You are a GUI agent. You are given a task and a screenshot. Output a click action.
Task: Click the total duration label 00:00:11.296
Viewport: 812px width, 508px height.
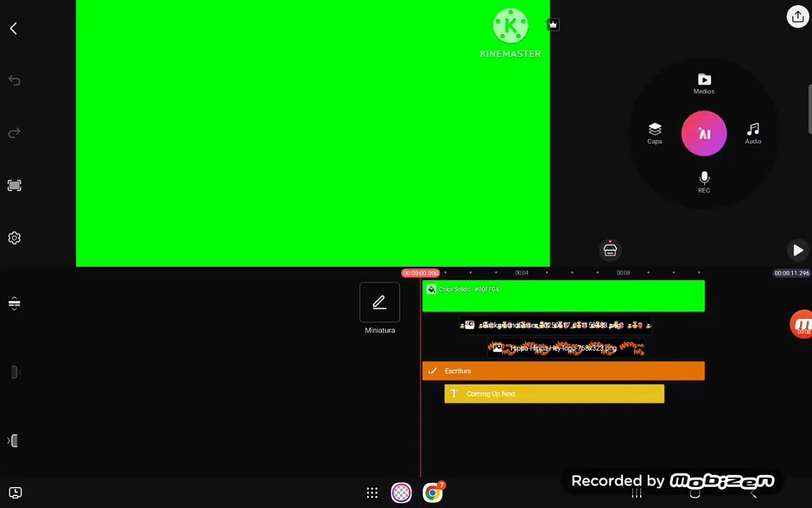click(792, 273)
